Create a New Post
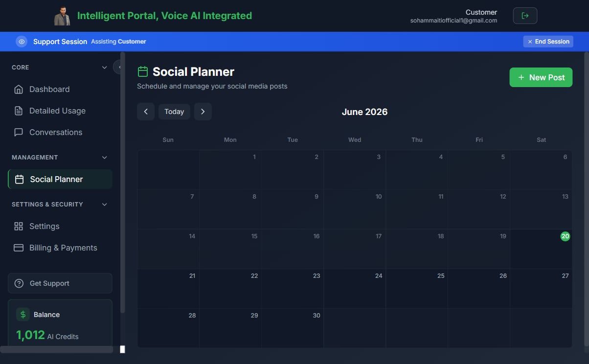The image size is (589, 364). (x=541, y=77)
